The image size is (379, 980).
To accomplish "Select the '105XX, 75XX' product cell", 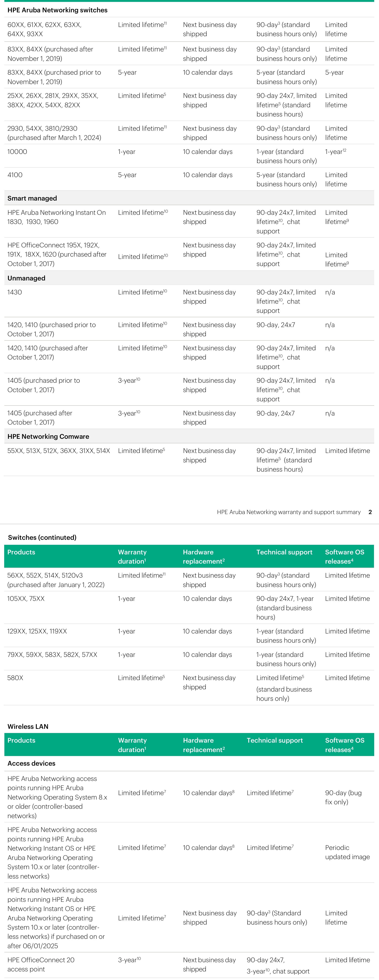I will 26,599.
